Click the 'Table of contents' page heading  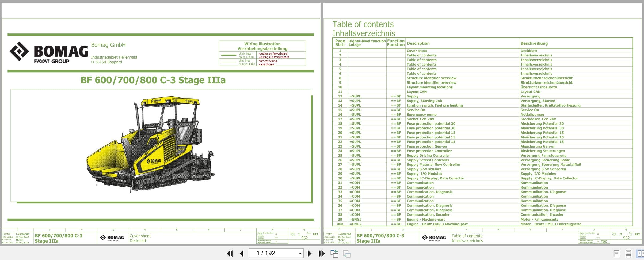pos(363,24)
